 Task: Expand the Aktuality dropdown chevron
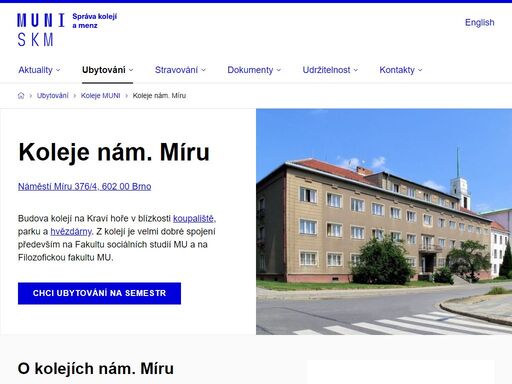coord(58,70)
